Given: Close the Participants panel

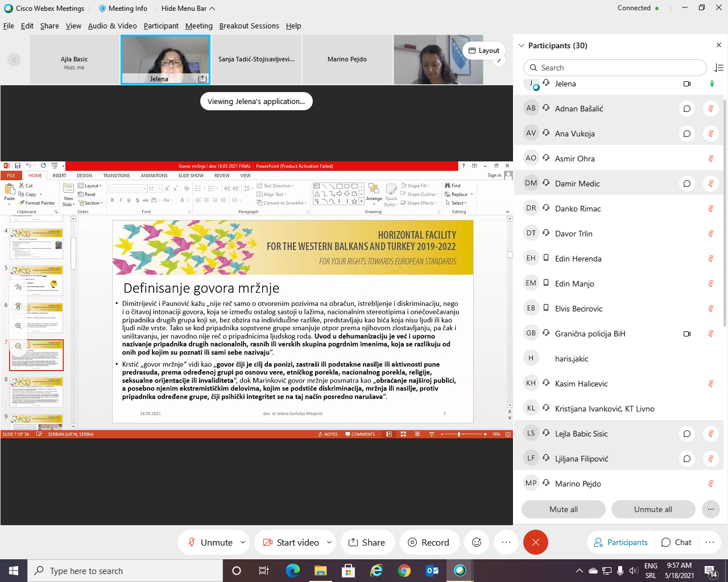Looking at the screenshot, I should [718, 45].
